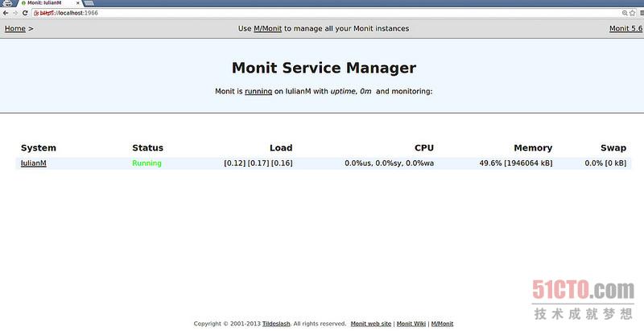Click the uptime, 0m text
Screen dimensions: 644x331
coord(351,91)
